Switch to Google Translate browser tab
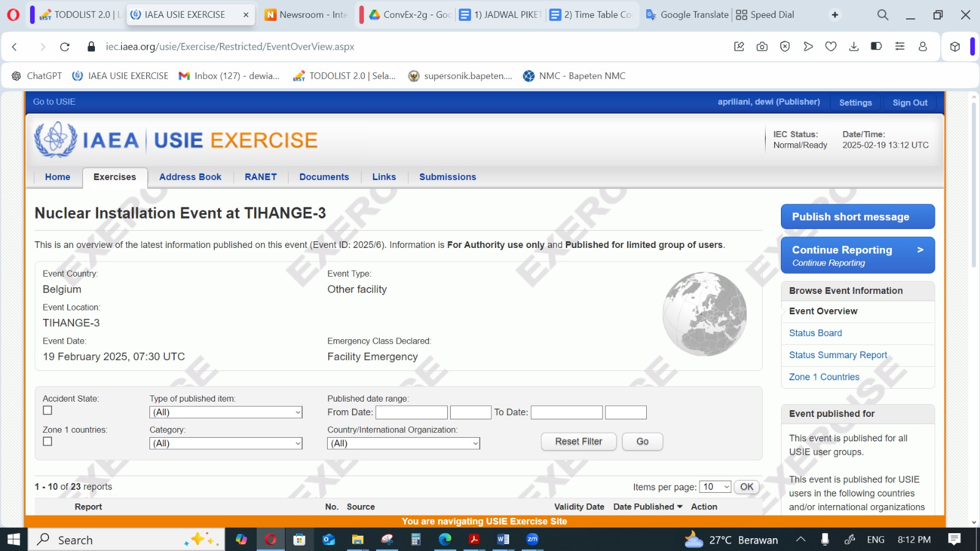The image size is (980, 551). (x=687, y=15)
